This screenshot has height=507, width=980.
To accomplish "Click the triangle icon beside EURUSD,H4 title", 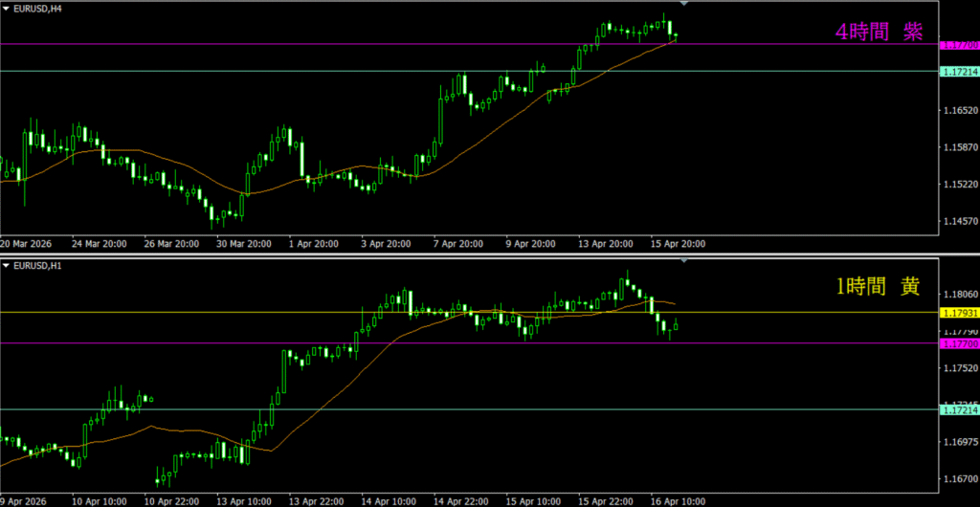I will click(x=6, y=9).
